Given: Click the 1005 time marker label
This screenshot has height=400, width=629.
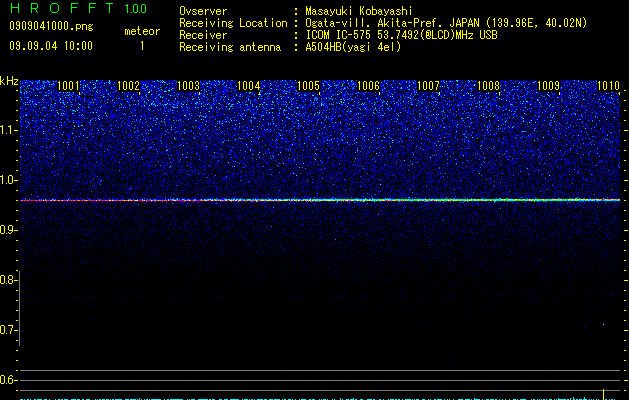Looking at the screenshot, I should [x=308, y=86].
